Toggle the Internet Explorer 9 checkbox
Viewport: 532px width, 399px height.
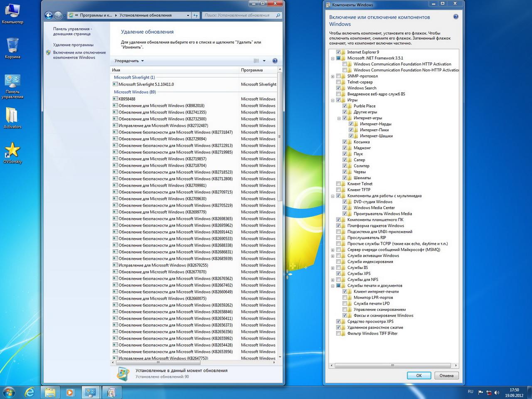pos(338,52)
